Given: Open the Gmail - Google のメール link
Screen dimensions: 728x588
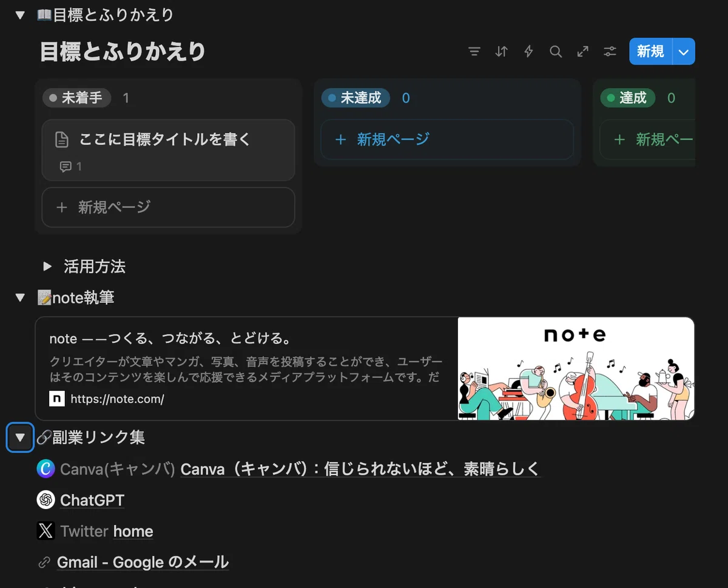Looking at the screenshot, I should [143, 563].
